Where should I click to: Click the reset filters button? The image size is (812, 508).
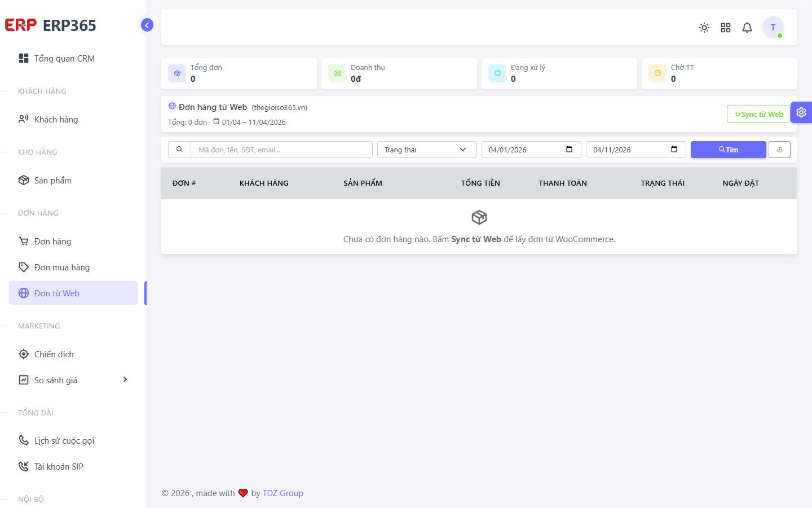pyautogui.click(x=779, y=150)
